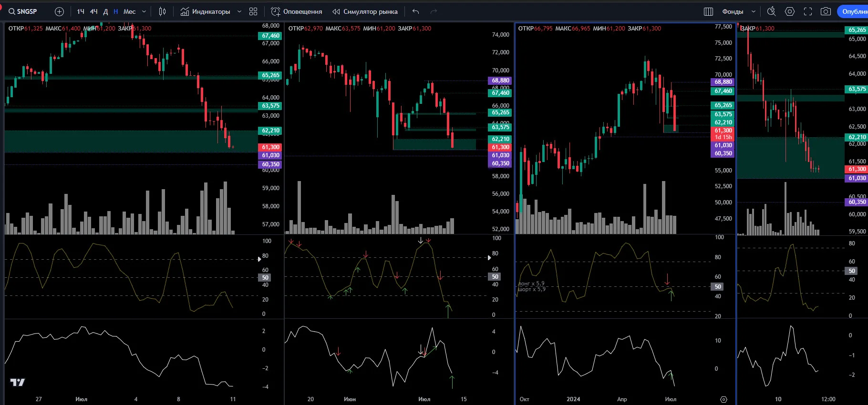Open the candlestick chart type selector
The image size is (868, 405).
pyautogui.click(x=162, y=11)
